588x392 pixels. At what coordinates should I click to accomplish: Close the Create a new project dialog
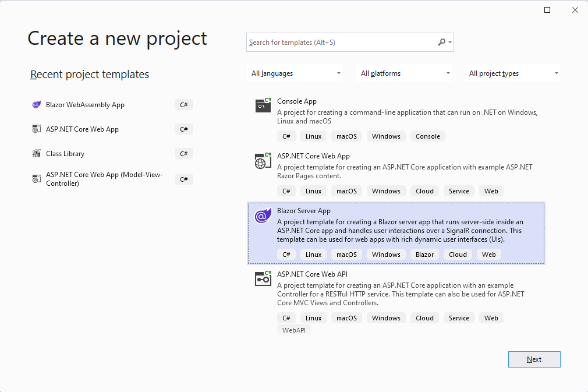pos(575,10)
